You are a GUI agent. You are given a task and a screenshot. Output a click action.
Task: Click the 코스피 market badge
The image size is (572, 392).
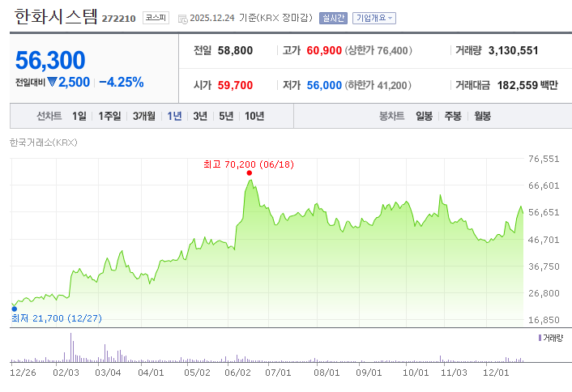[156, 18]
